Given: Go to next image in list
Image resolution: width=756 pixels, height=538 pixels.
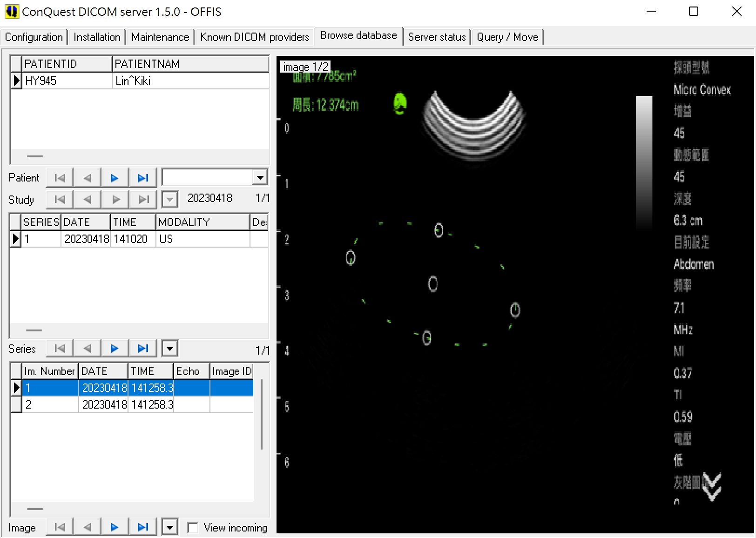Looking at the screenshot, I should [x=115, y=527].
